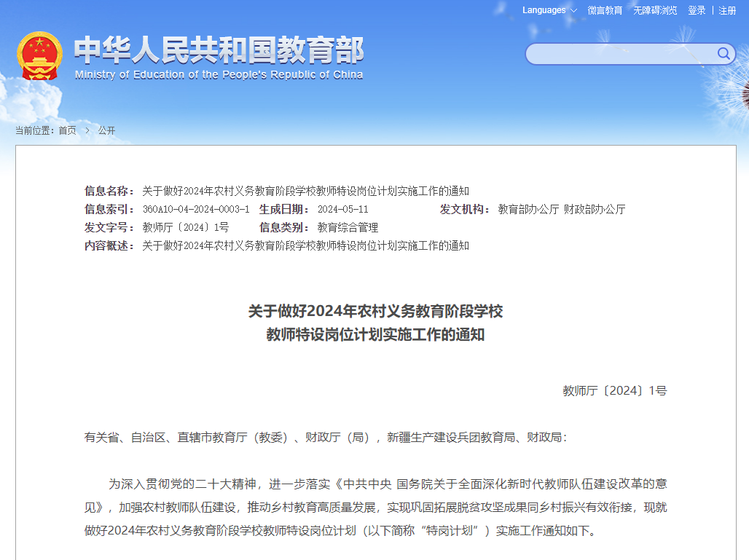Click the 登录 login link
The width and height of the screenshot is (749, 560).
point(697,10)
